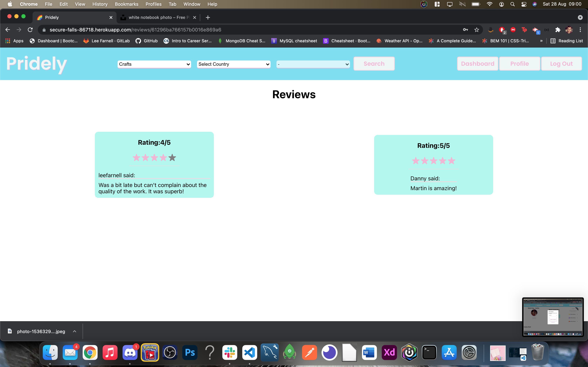The width and height of the screenshot is (588, 367).
Task: Open the Select Country dropdown
Action: click(234, 64)
